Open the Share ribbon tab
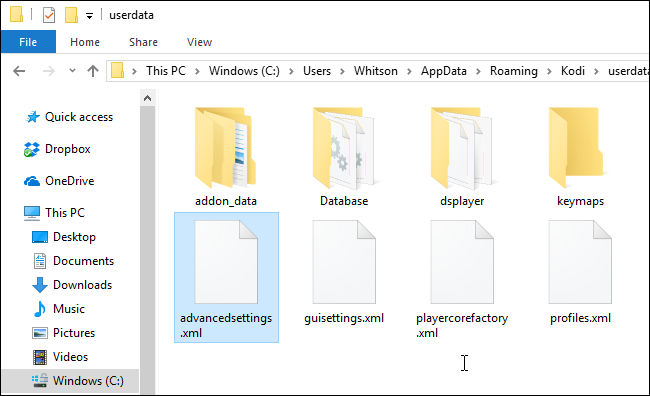This screenshot has height=396, width=650. [x=143, y=42]
